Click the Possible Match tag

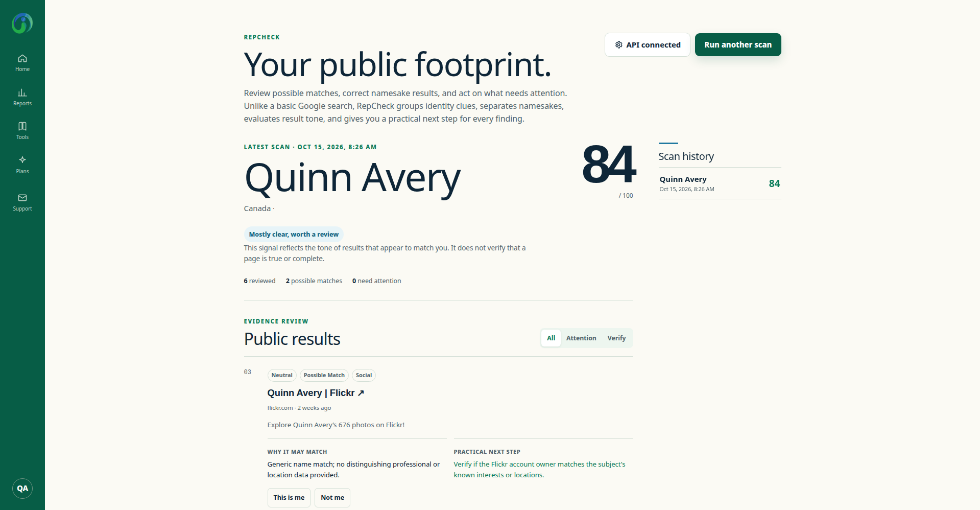pyautogui.click(x=324, y=376)
